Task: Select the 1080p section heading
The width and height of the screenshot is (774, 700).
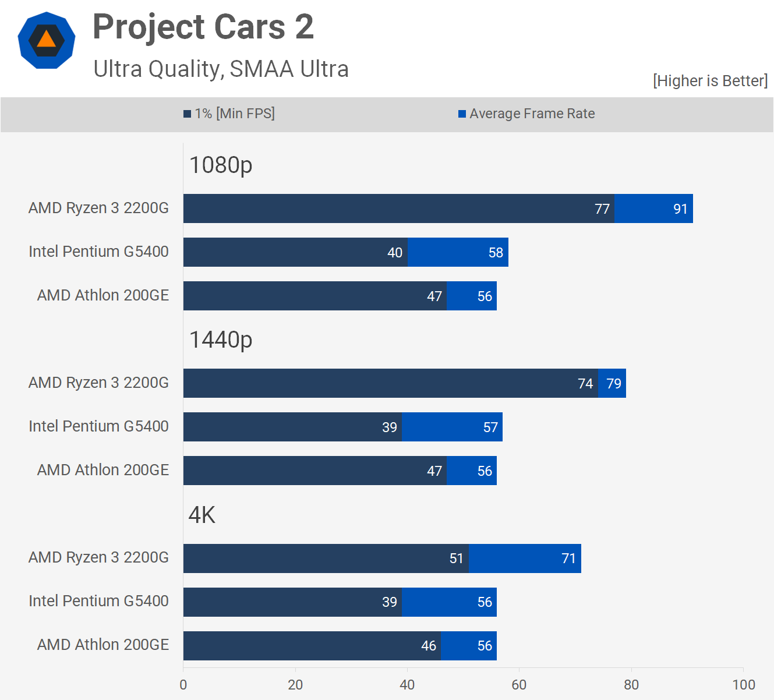Action: tap(221, 165)
